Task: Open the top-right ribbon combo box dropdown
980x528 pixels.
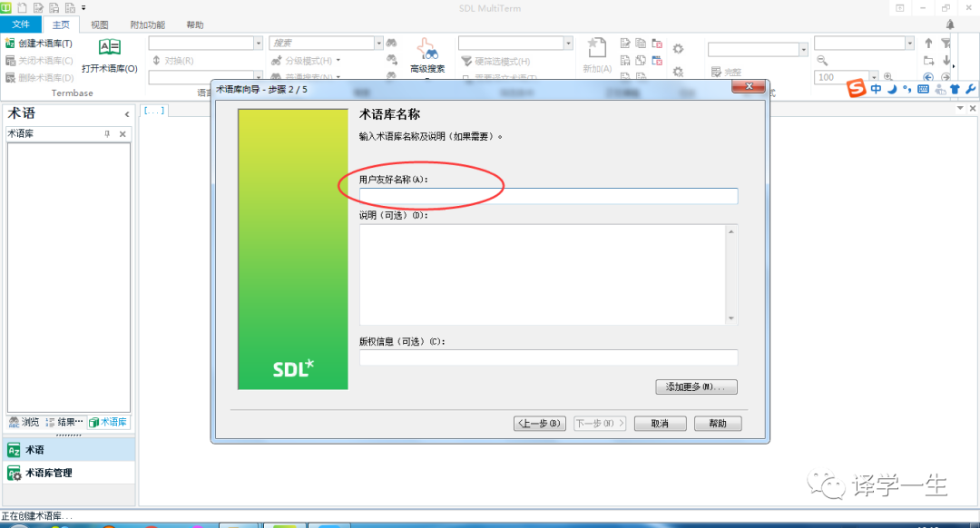Action: (909, 43)
